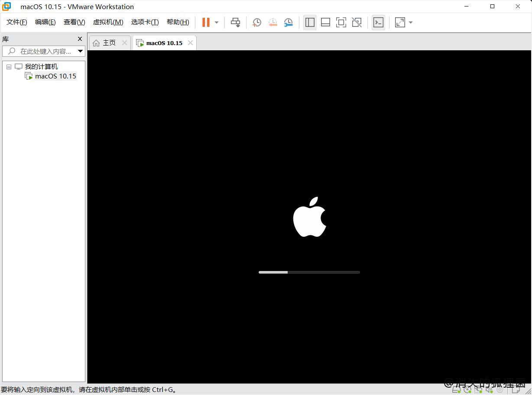This screenshot has height=395, width=532.
Task: Open the 文件(F) menu
Action: click(x=17, y=22)
